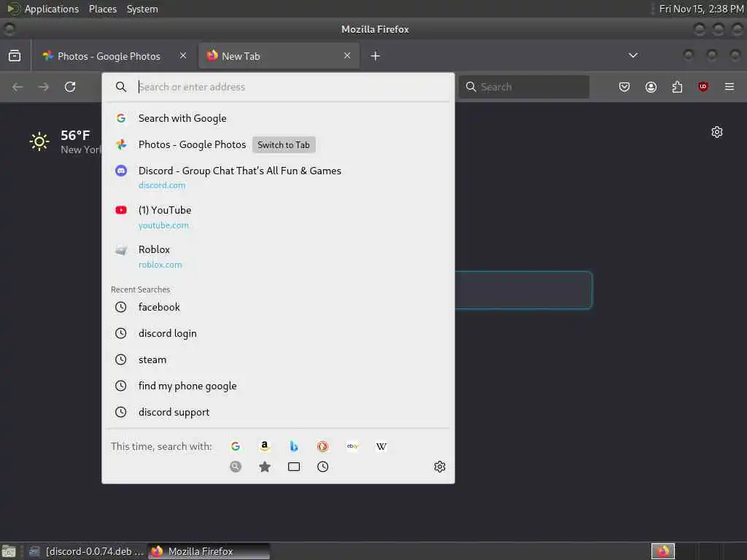Expand the list all tabs chevron
This screenshot has width=747, height=560.
click(633, 55)
